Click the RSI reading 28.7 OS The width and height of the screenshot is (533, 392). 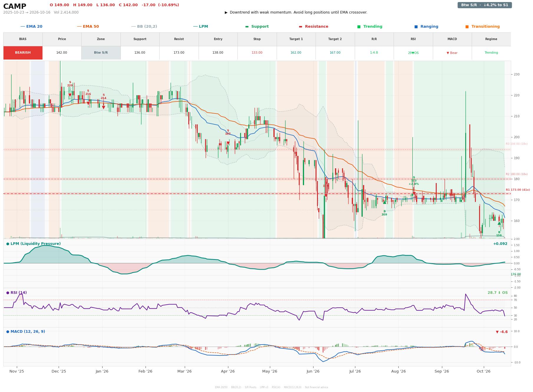tap(498, 293)
